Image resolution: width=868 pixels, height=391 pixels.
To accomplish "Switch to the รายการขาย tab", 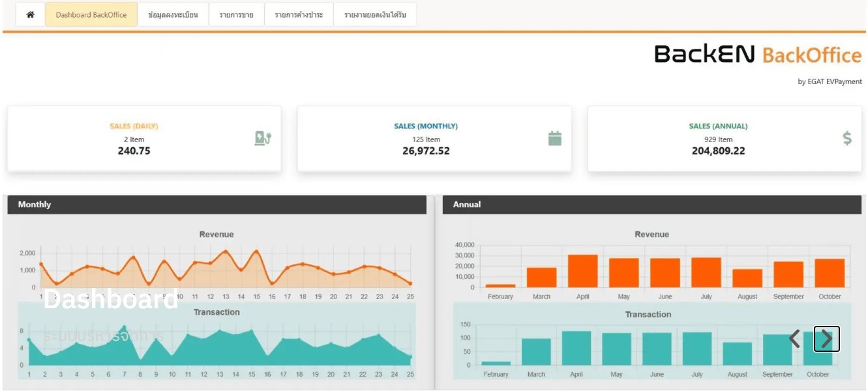I will (x=236, y=14).
